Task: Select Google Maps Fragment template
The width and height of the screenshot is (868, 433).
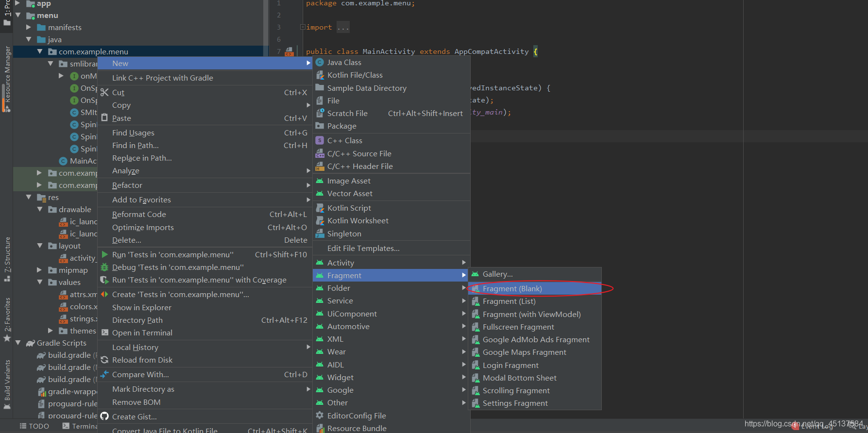Action: click(535, 352)
